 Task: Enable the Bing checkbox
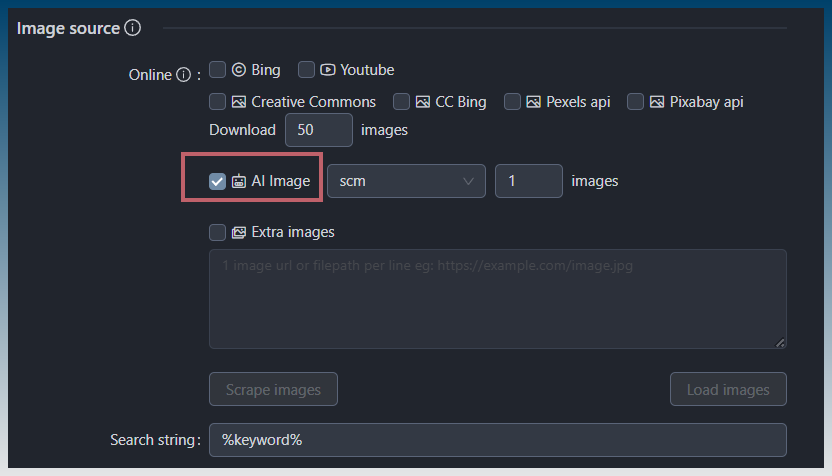pyautogui.click(x=218, y=70)
